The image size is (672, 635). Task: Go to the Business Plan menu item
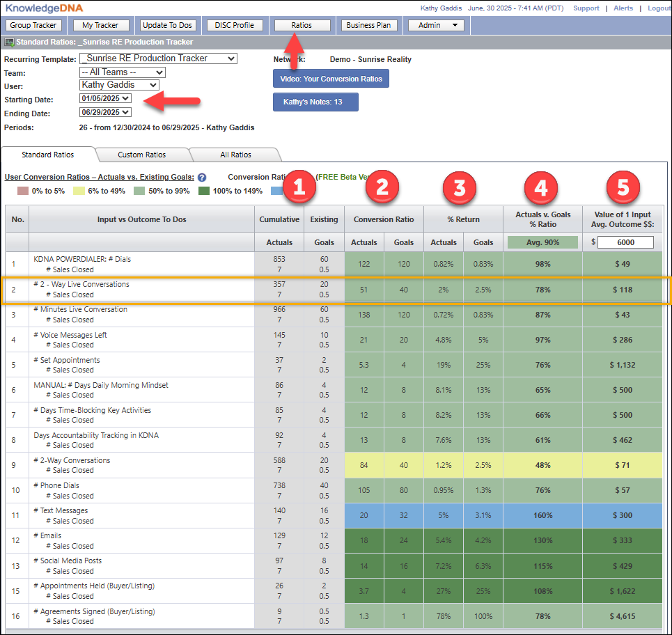[369, 26]
